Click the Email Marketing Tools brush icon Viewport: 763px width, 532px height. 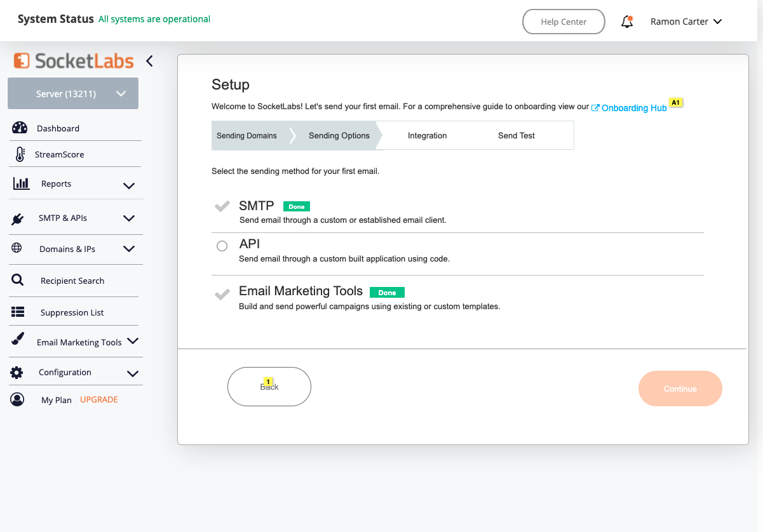(18, 339)
